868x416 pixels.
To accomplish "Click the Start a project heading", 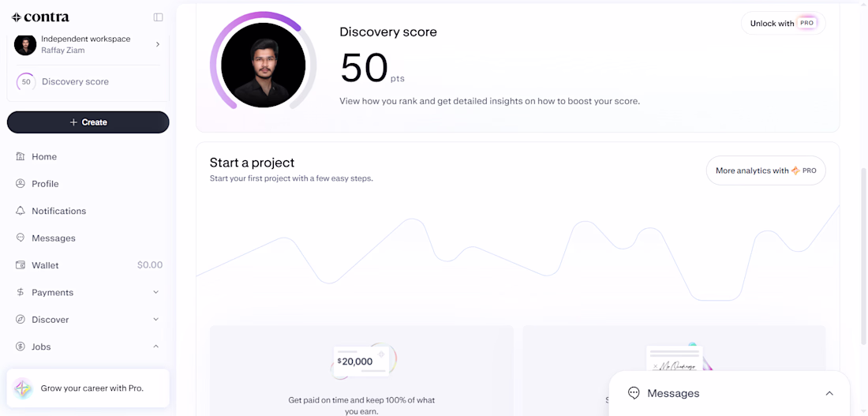I will [x=252, y=163].
